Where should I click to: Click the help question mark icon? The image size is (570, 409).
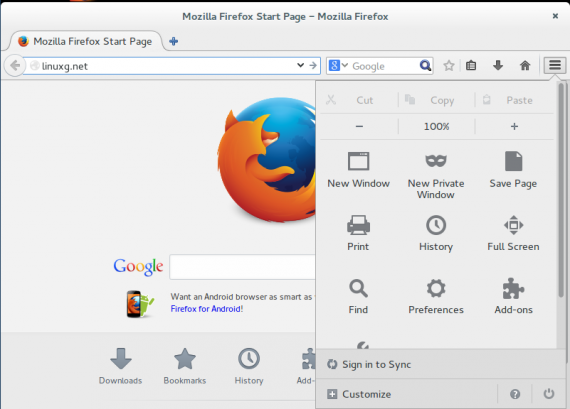515,394
